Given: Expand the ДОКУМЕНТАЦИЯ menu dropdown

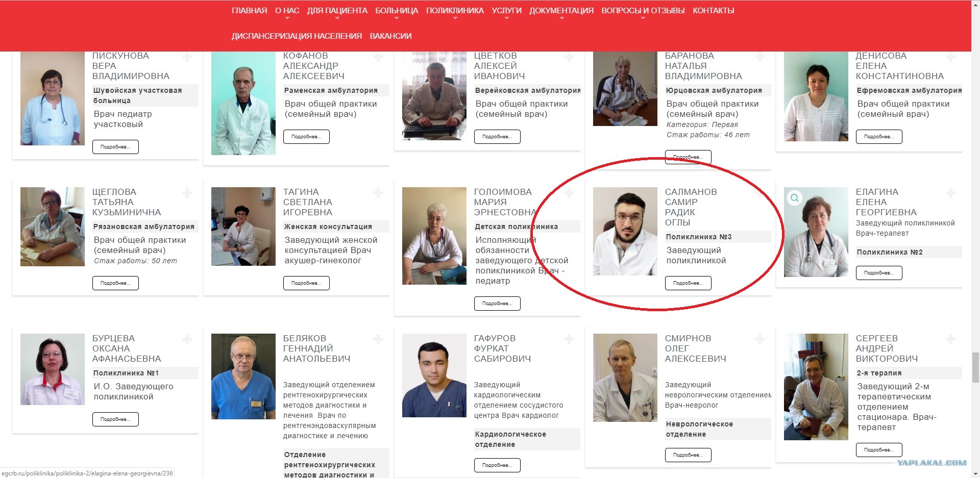Looking at the screenshot, I should (561, 11).
